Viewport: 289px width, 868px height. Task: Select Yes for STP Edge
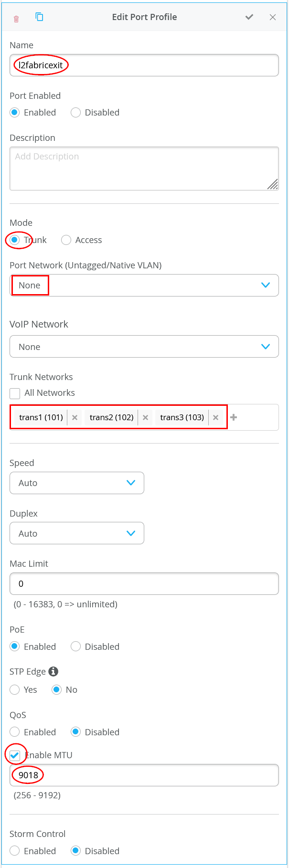click(15, 689)
